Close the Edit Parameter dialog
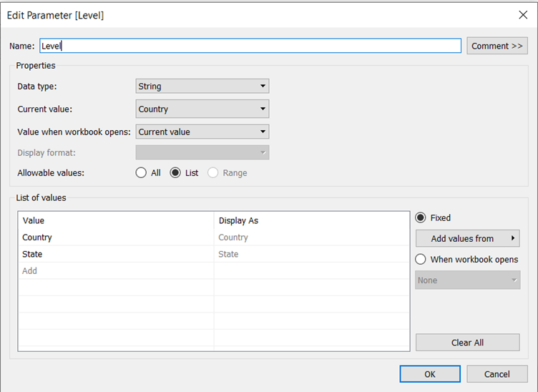This screenshot has height=392, width=538. coord(522,14)
